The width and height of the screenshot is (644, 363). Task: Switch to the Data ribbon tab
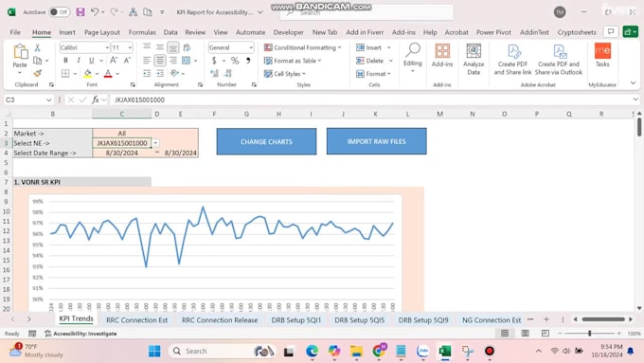click(x=170, y=32)
